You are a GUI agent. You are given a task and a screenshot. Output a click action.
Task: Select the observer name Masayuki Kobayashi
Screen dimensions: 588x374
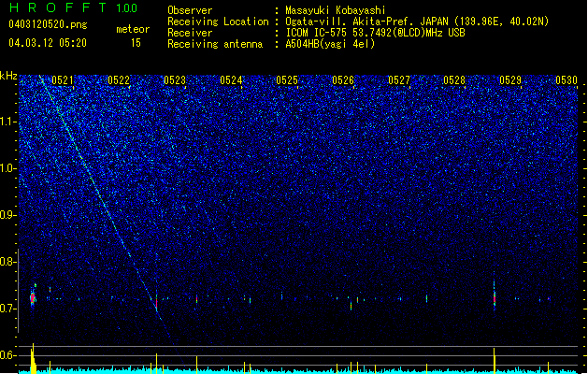coord(336,10)
